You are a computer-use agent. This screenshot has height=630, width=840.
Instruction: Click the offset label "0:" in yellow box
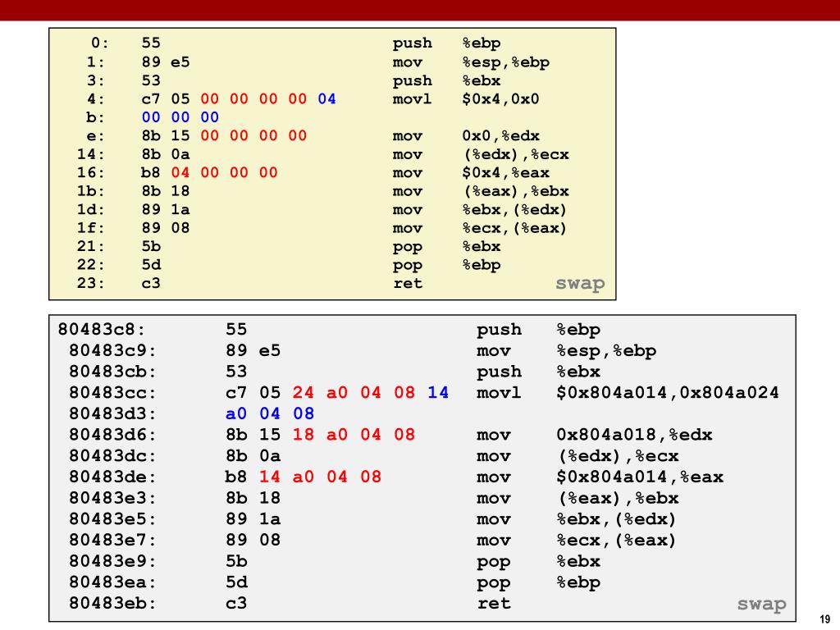[x=99, y=43]
